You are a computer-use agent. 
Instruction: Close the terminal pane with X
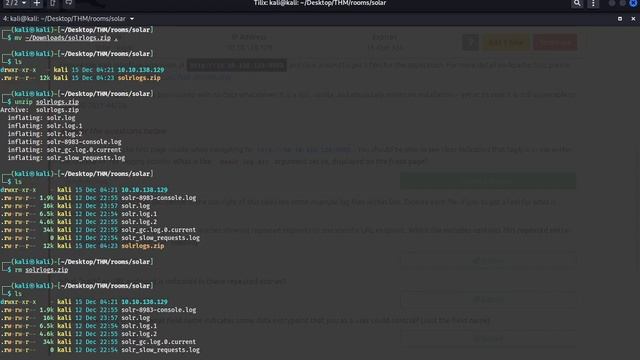633,19
